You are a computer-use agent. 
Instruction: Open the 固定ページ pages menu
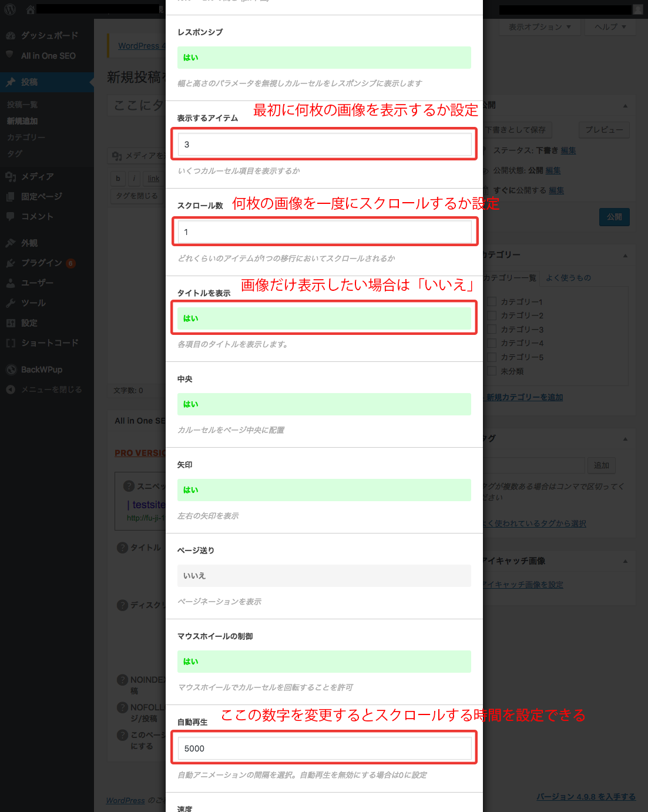coord(41,196)
